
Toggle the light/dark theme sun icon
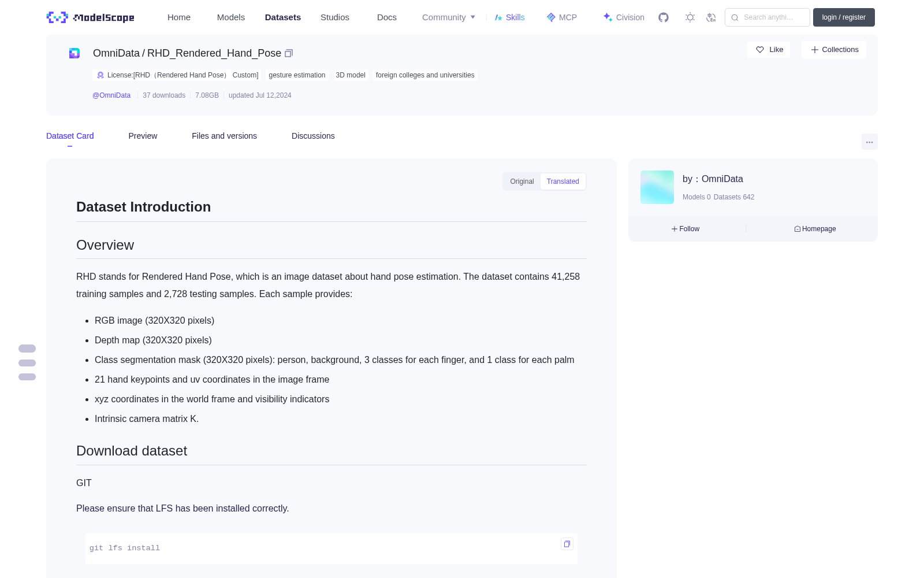(690, 17)
